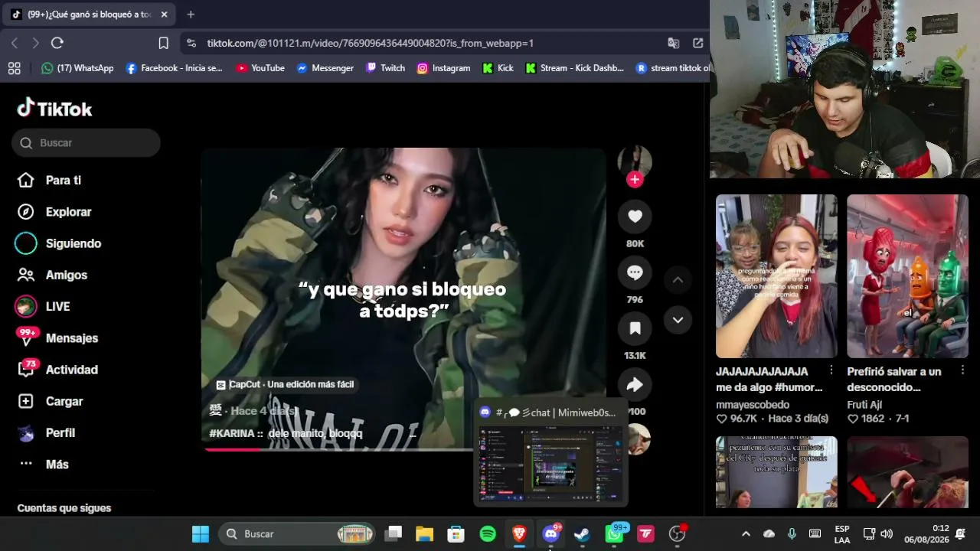Expand the Más menu
This screenshot has width=980, height=551.
(x=43, y=464)
